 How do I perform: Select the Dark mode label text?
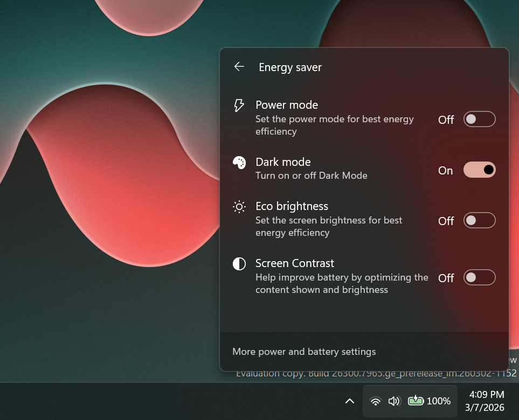tap(283, 162)
